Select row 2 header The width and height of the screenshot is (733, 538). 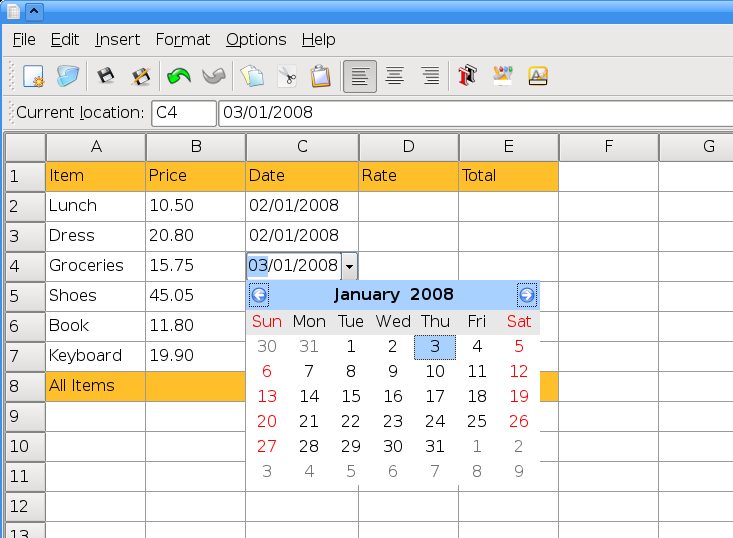(25, 206)
